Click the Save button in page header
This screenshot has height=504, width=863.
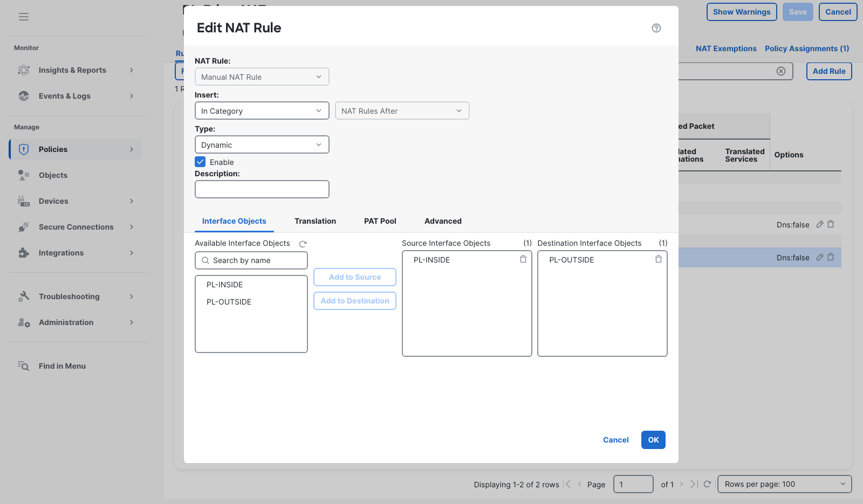[798, 12]
